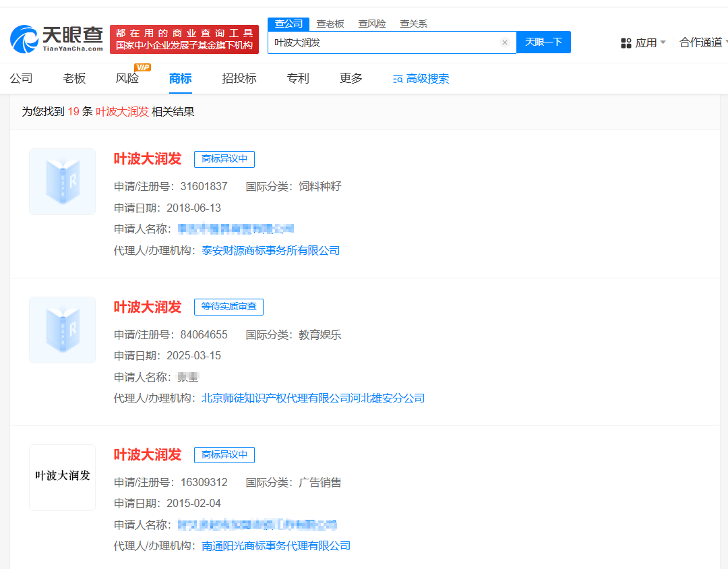728x569 pixels.
Task: Switch to the 招投标 results tab
Action: [239, 78]
